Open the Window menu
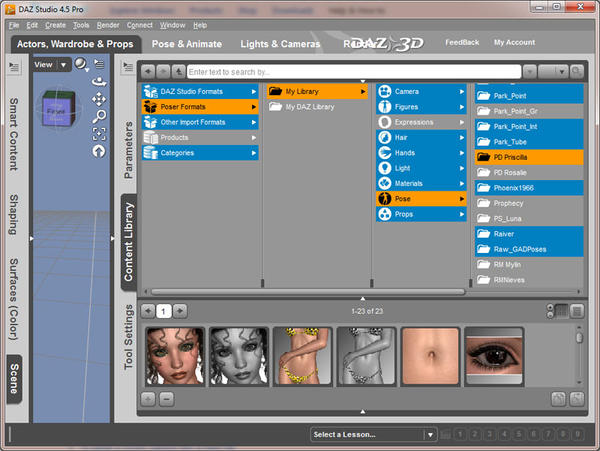 [173, 25]
